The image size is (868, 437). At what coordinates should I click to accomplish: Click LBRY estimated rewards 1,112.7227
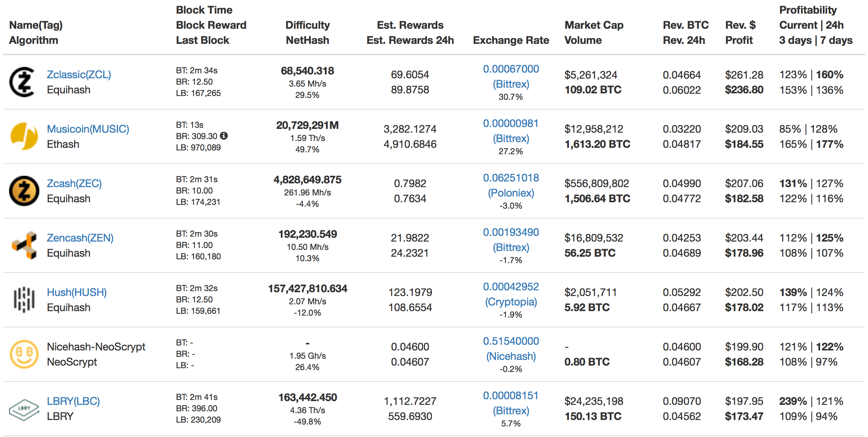410,402
